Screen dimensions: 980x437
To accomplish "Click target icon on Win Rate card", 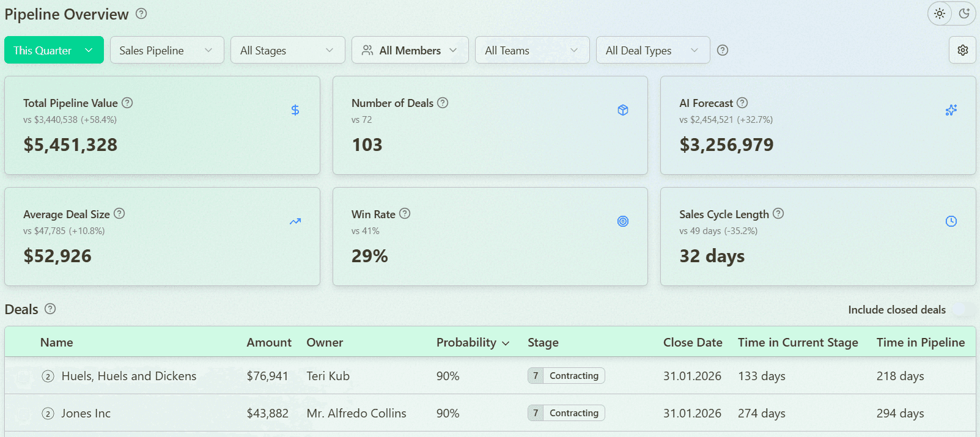I will 623,221.
